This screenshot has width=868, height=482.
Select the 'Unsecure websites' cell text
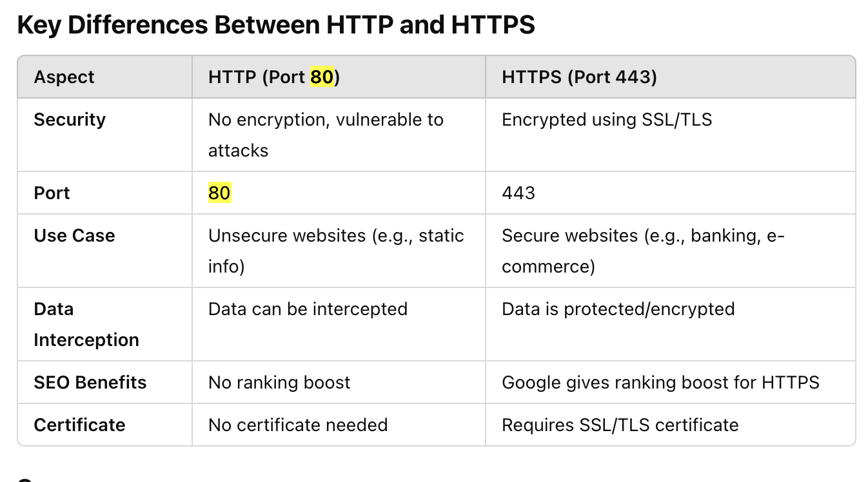(x=335, y=251)
